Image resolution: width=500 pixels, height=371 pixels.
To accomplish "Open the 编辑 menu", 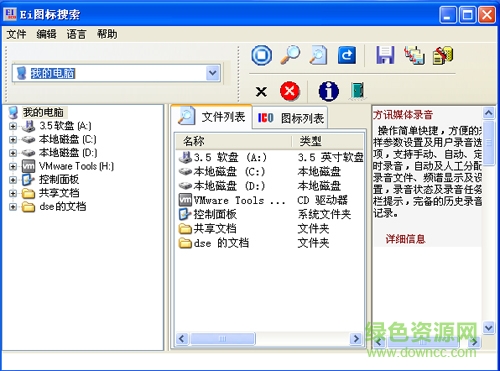I will pos(46,34).
